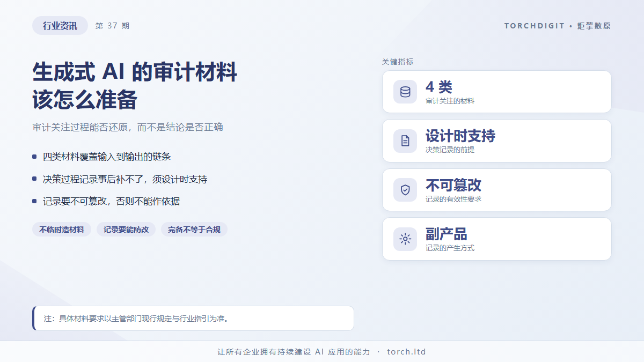Click TORCHDIGIT • 炬擎数原 brand text

558,26
